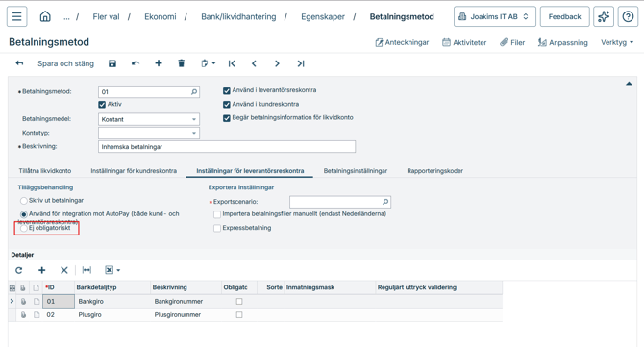
Task: Click the Beskrivning input field
Action: (227, 147)
